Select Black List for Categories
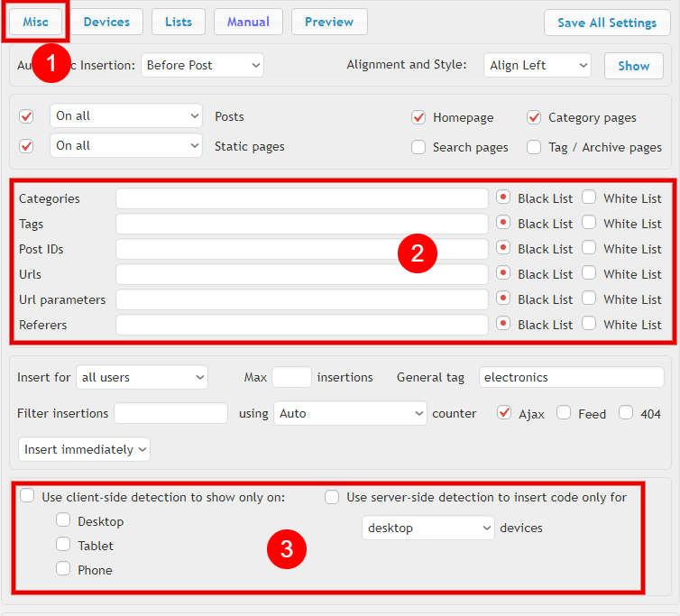Screen dimensions: 680x616 tap(503, 198)
